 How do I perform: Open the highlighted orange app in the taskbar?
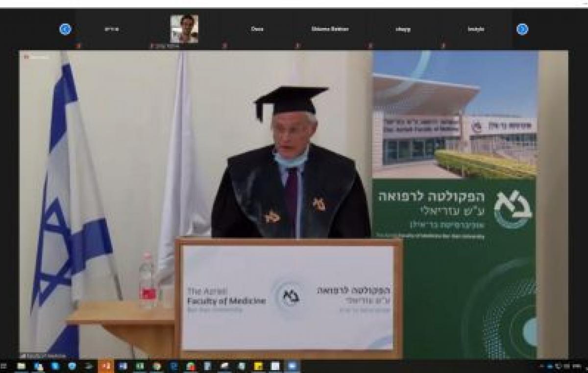click(106, 367)
